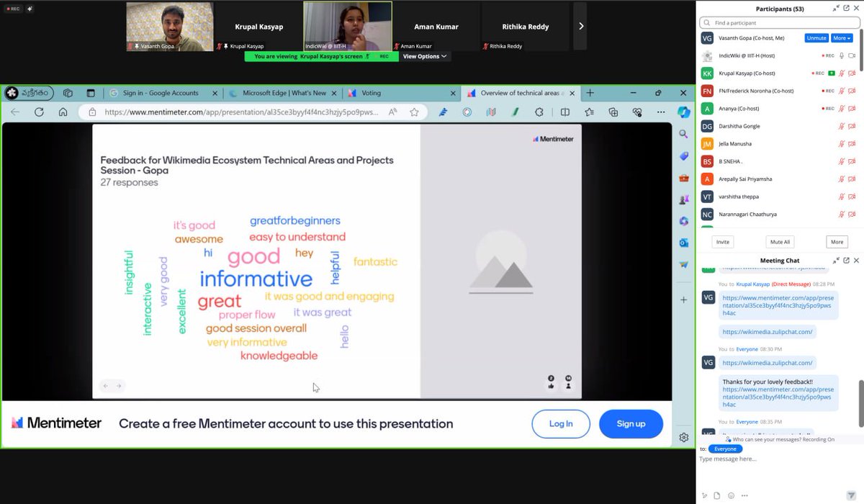Choose chat recipient Everyone dropdown
864x504 pixels.
point(725,449)
